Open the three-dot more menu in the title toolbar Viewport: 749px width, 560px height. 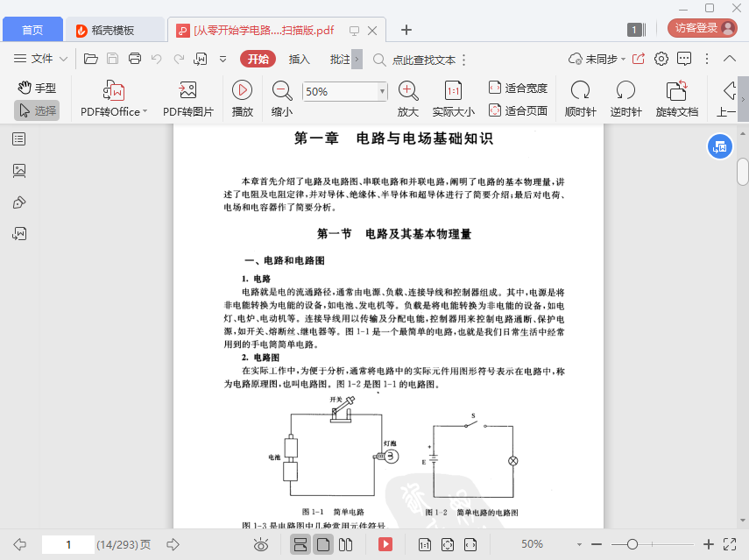pos(707,59)
